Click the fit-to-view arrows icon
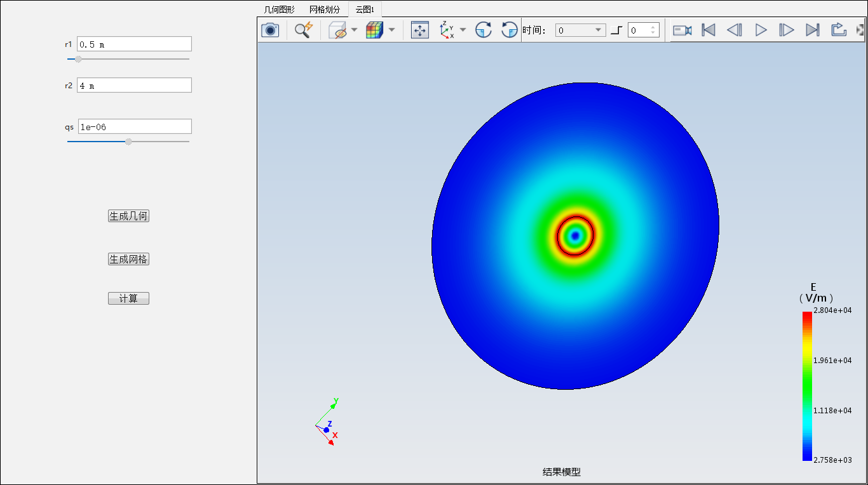Image resolution: width=868 pixels, height=485 pixels. pyautogui.click(x=420, y=30)
